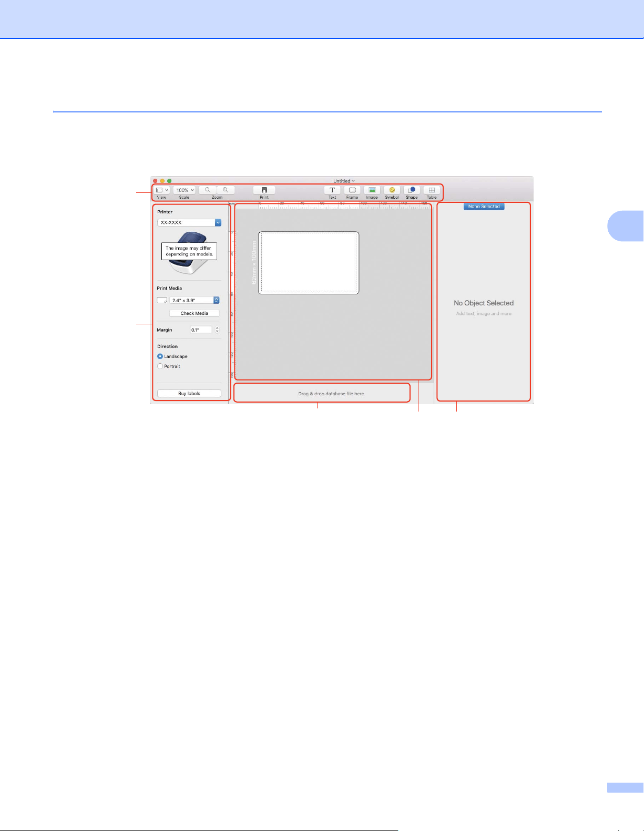Click the printer model image
Screen dimensions: 644x831
(189, 252)
